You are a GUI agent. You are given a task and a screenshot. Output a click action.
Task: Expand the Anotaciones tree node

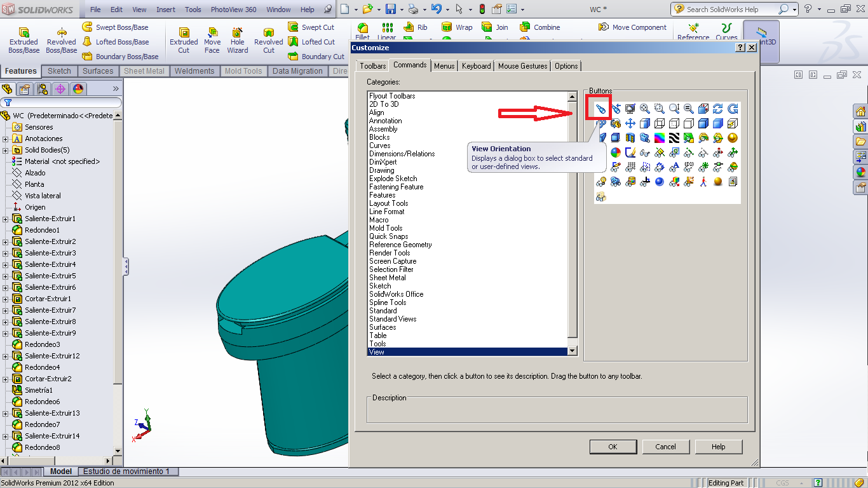pos(6,139)
